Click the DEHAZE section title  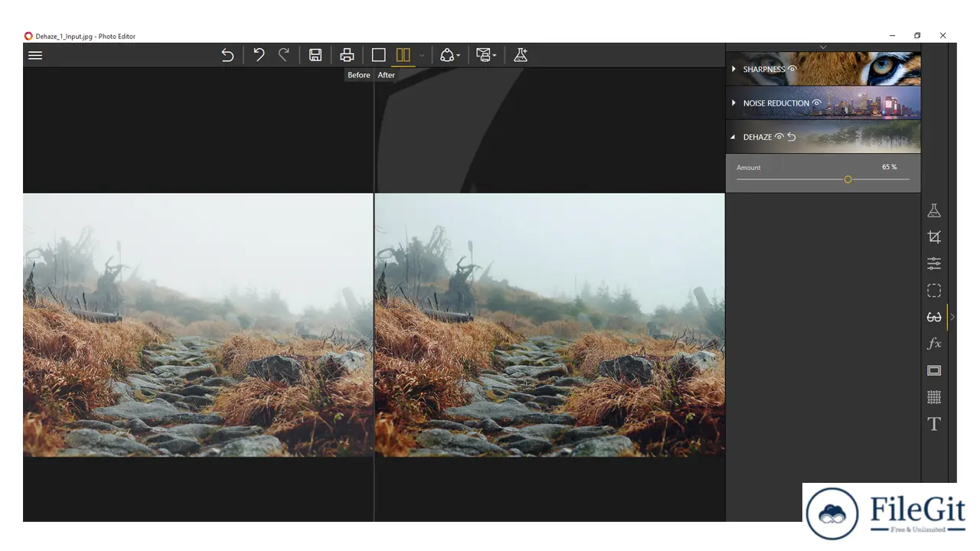pos(757,137)
